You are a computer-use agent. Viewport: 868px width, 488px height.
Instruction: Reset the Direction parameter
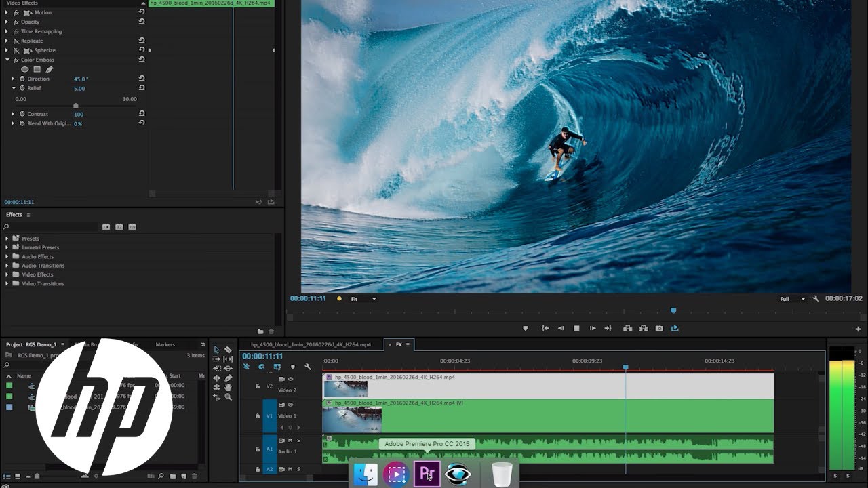[142, 79]
